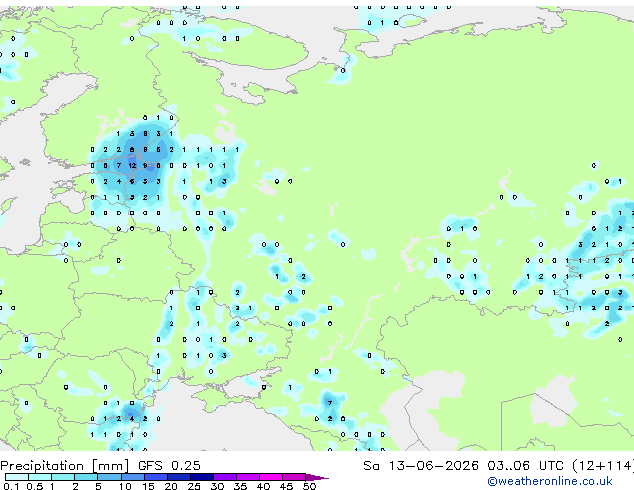Click the '25' legend scale label

194,486
